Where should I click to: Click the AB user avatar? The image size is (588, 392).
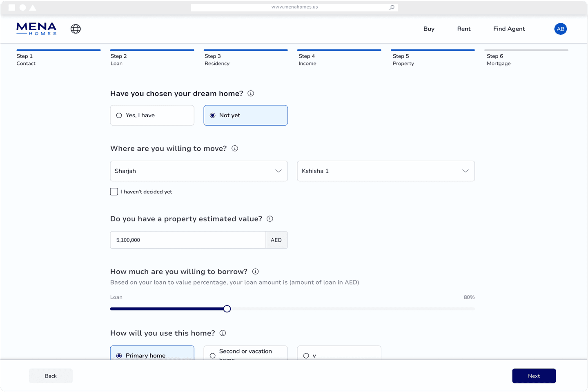point(560,29)
